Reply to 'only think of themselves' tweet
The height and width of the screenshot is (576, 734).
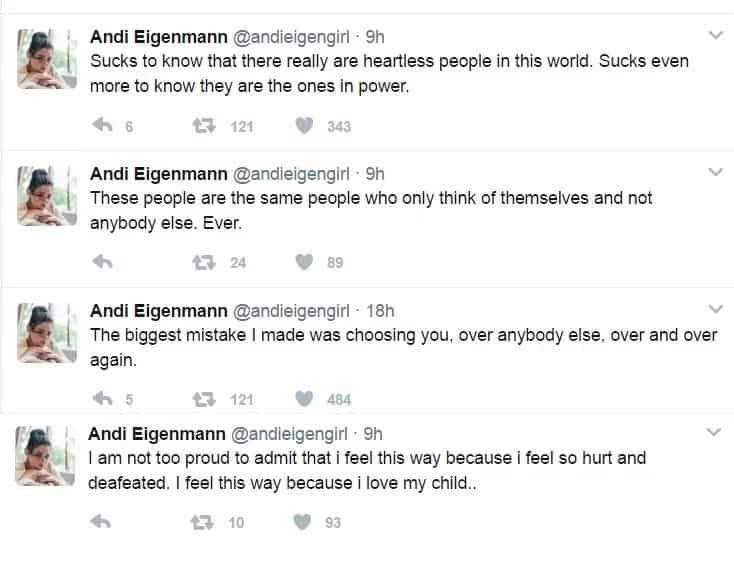[102, 262]
